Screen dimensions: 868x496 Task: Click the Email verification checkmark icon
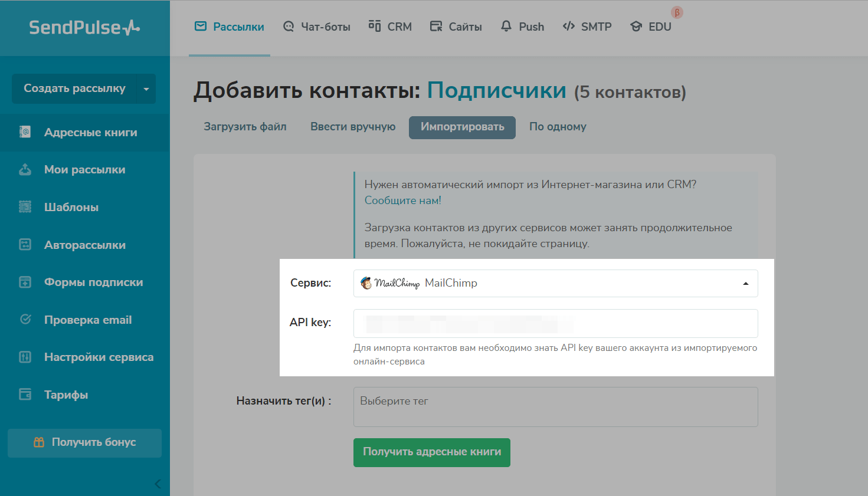pyautogui.click(x=25, y=320)
